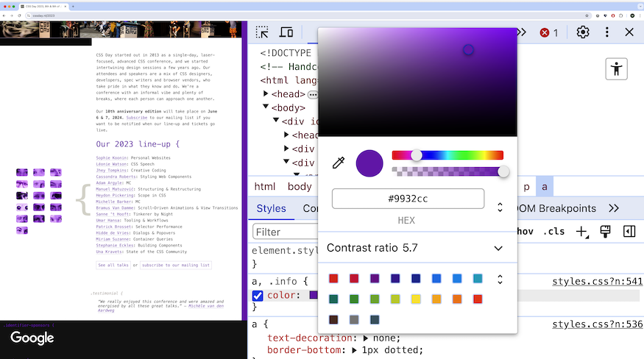Open the DevTools three-dot customize menu
The height and width of the screenshot is (359, 644).
pyautogui.click(x=606, y=32)
